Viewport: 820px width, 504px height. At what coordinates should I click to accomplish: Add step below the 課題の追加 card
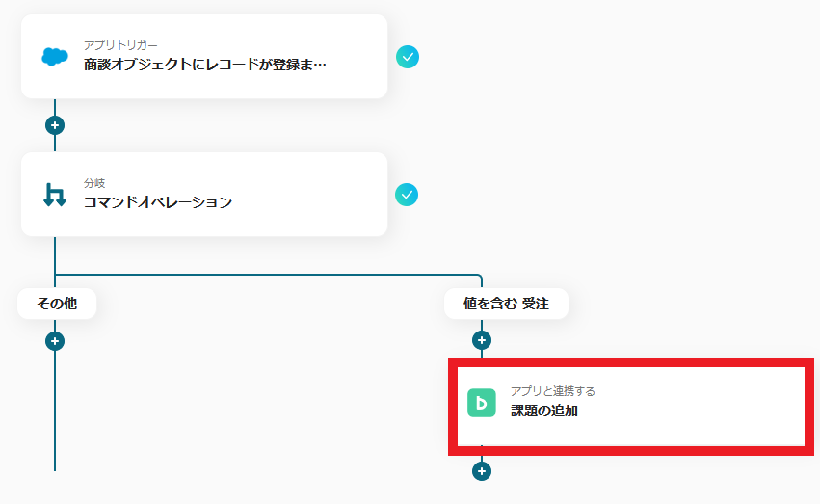(482, 471)
